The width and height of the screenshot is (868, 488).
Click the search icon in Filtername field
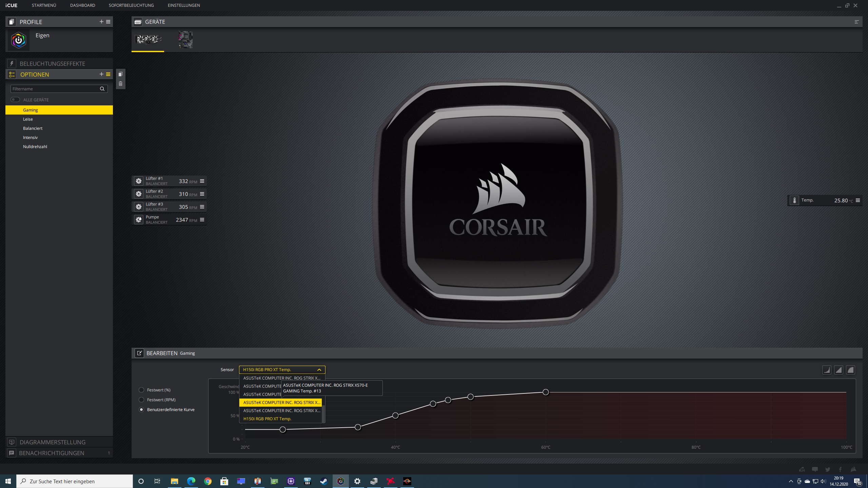tap(102, 89)
